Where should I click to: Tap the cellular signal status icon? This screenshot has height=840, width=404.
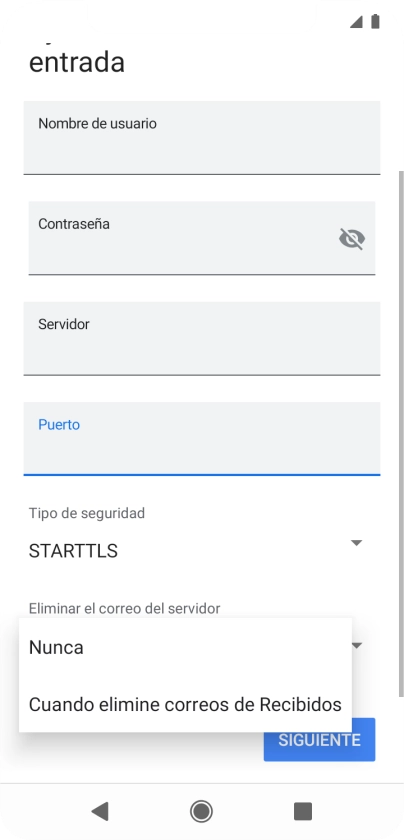coord(356,22)
